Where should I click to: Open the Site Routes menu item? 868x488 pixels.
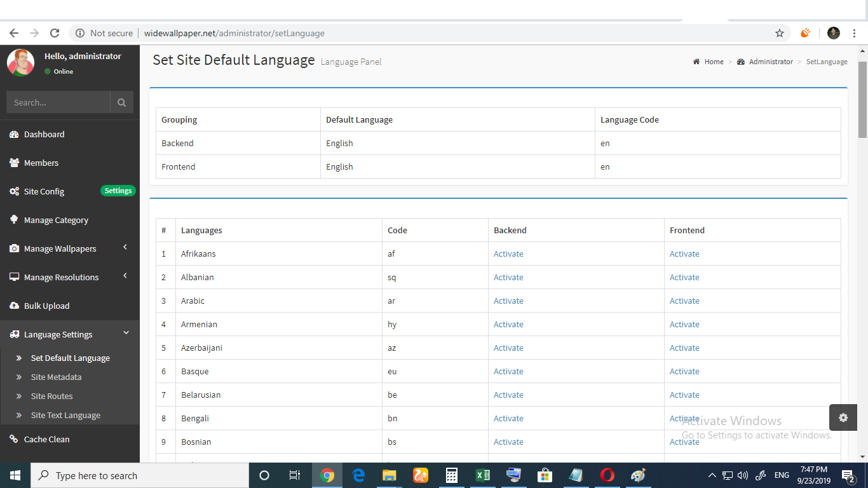coord(51,396)
